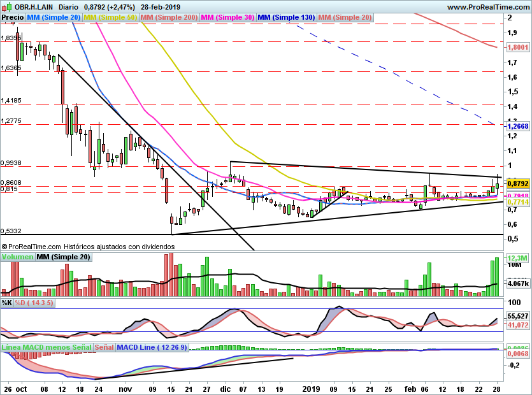Click the red Señal MACD label

[105, 347]
